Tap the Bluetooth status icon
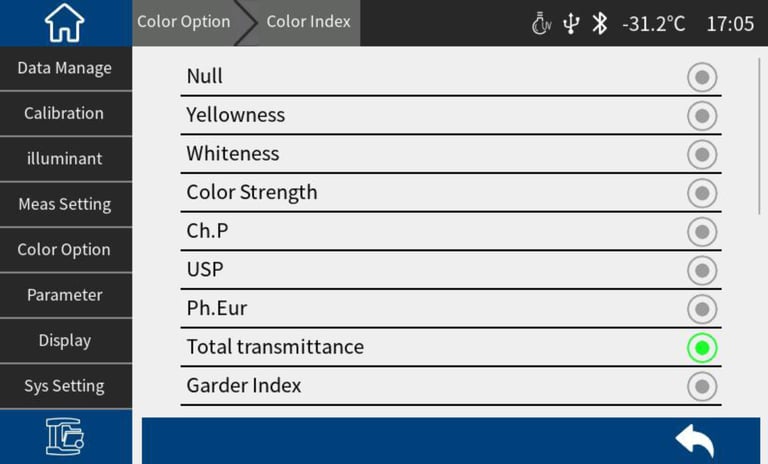The image size is (768, 464). coord(599,23)
